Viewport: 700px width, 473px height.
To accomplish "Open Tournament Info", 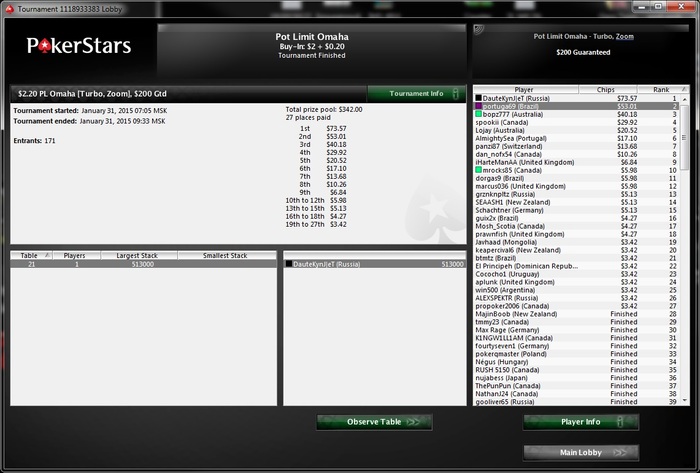I will (x=417, y=93).
